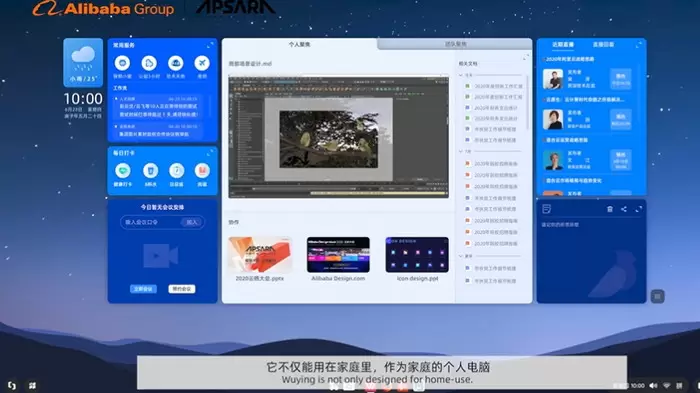
Task: Open the second workflow notification entry
Action: [x=158, y=130]
